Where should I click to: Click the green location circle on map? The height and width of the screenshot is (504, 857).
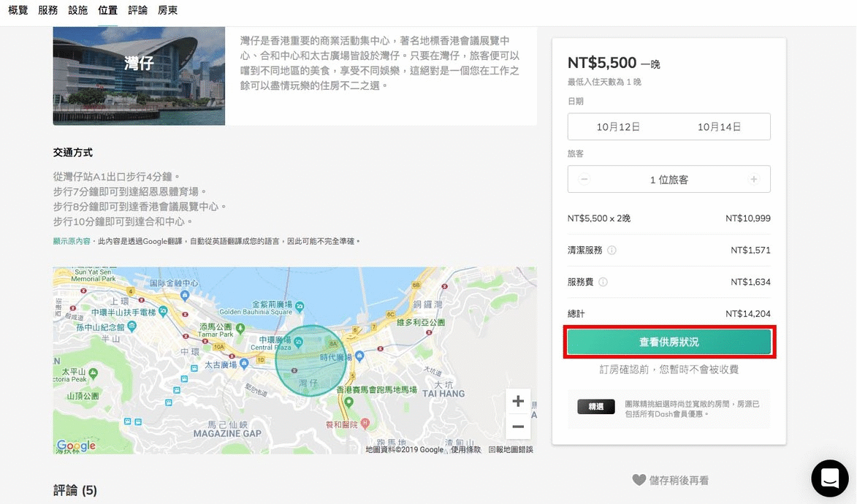point(311,361)
